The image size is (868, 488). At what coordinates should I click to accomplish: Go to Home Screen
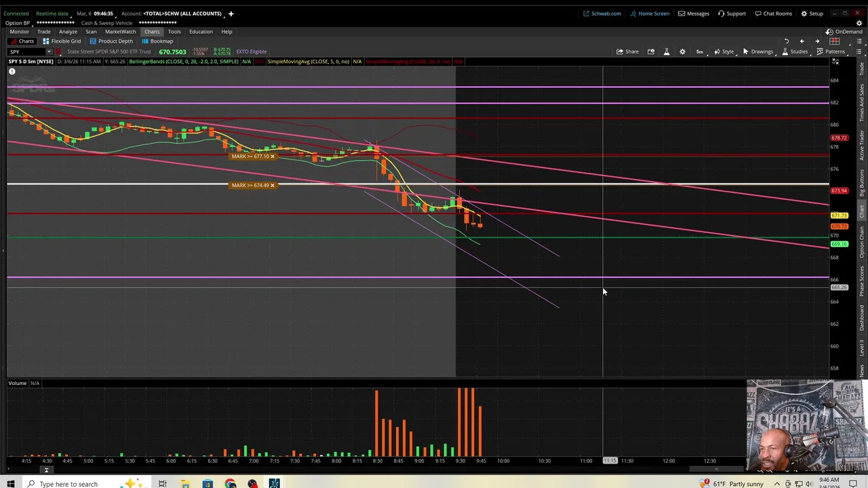tap(650, 14)
